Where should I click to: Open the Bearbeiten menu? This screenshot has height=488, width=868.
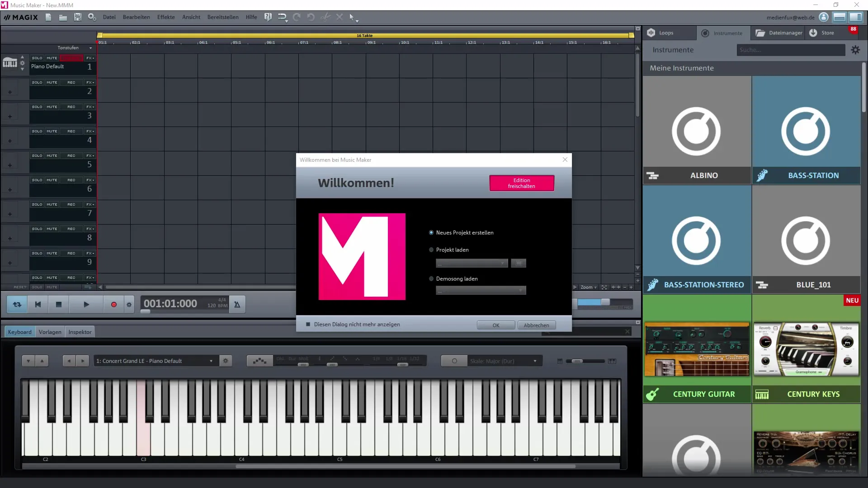[x=136, y=17]
